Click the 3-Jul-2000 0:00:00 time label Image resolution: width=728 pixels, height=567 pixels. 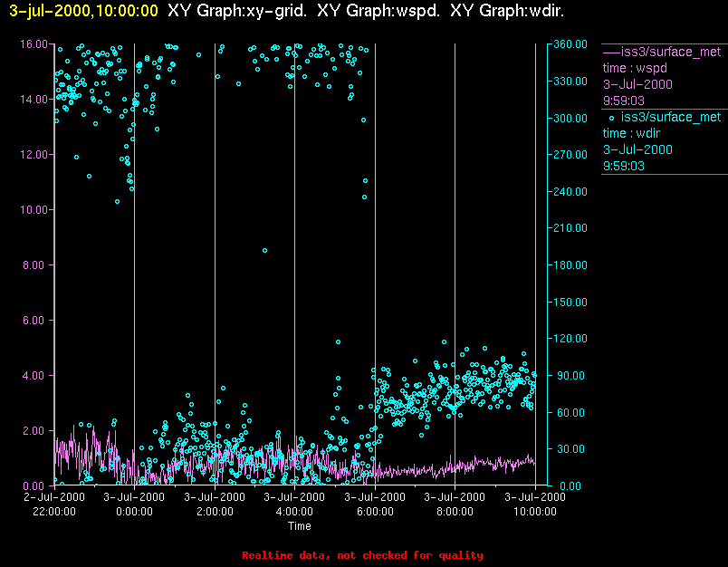coord(134,505)
